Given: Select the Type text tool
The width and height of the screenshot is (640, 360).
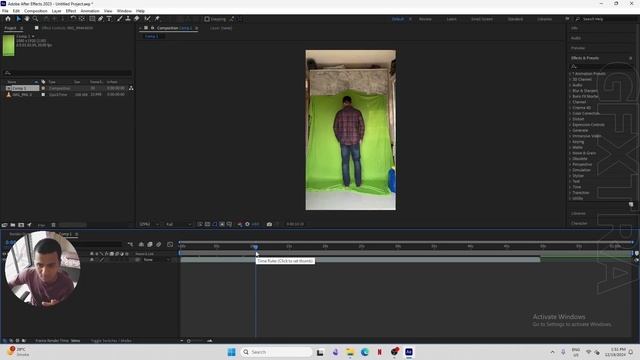Looking at the screenshot, I should coord(109,19).
